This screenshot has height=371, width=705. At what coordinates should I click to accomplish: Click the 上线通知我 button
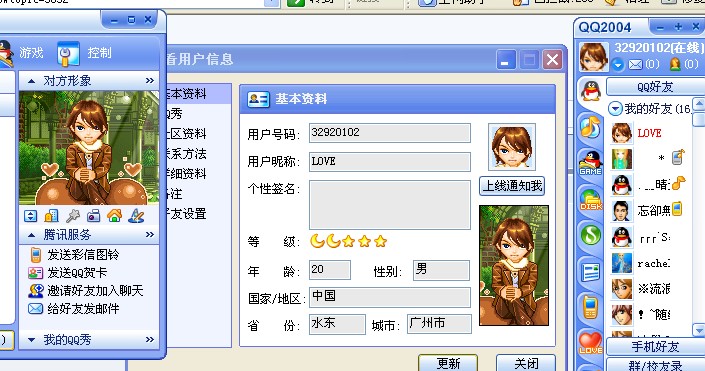pos(512,186)
